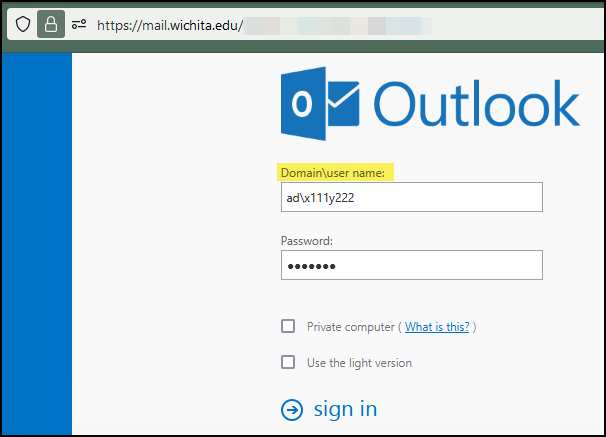
Task: Check the Use the light version box
Action: click(x=288, y=362)
